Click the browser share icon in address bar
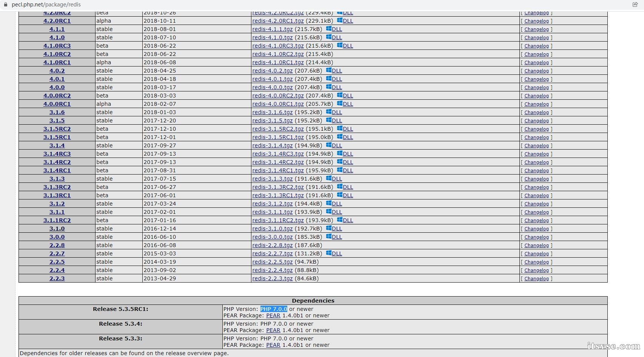Viewport: 644px width, 357px height. [635, 5]
